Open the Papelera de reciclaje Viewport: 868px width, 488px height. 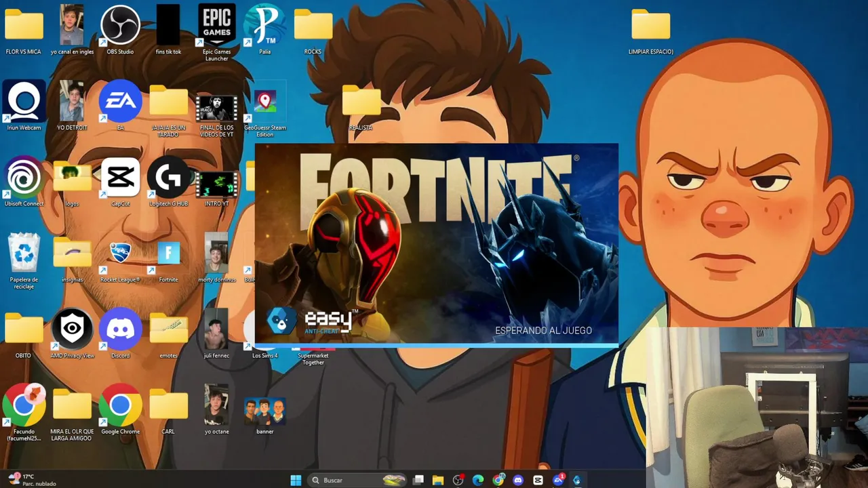24,261
